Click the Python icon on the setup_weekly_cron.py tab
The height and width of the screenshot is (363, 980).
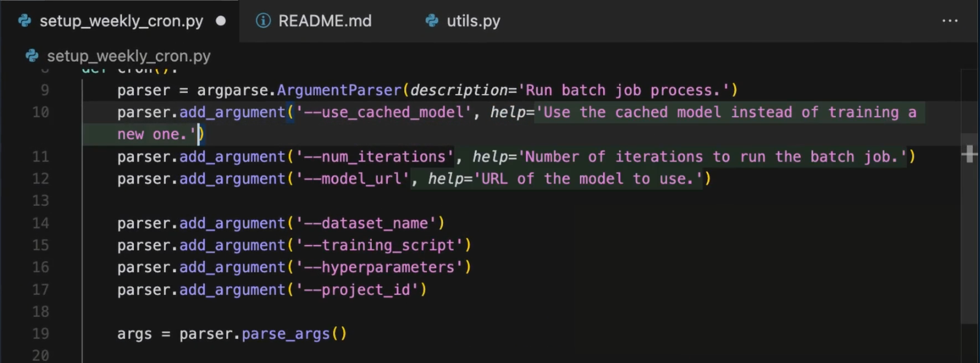click(x=25, y=21)
